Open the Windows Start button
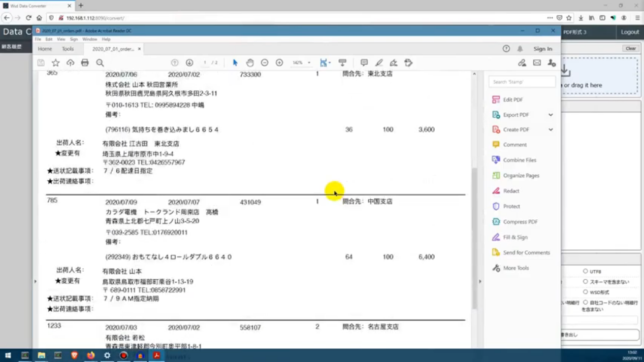Image resolution: width=644 pixels, height=362 pixels. pyautogui.click(x=8, y=355)
